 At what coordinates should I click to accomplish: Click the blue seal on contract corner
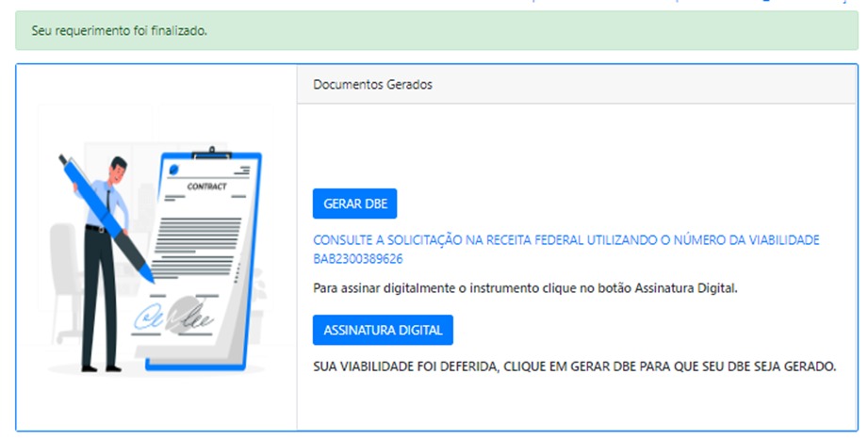click(173, 171)
